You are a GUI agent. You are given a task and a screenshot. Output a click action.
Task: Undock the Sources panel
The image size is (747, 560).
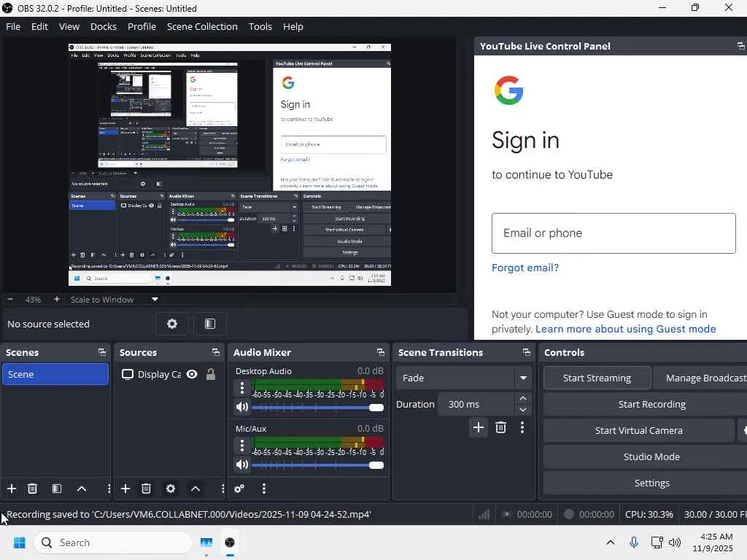(216, 352)
